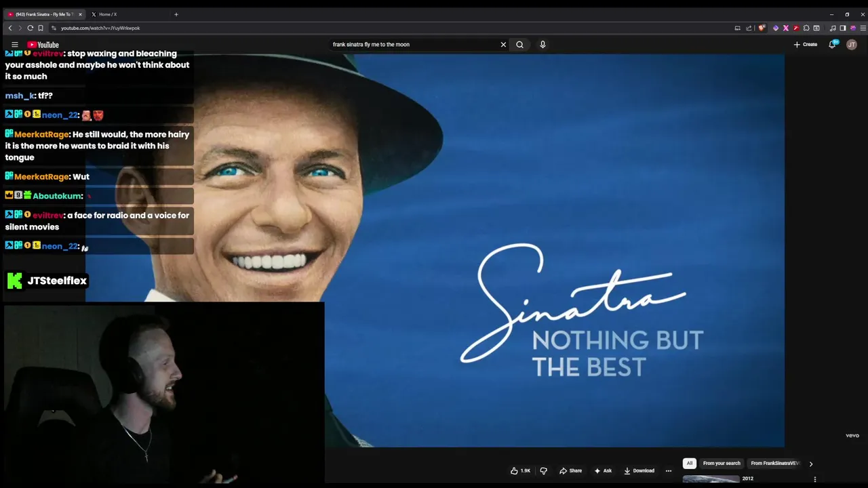This screenshot has width=868, height=488.
Task: Bookmark this page
Action: point(41,28)
